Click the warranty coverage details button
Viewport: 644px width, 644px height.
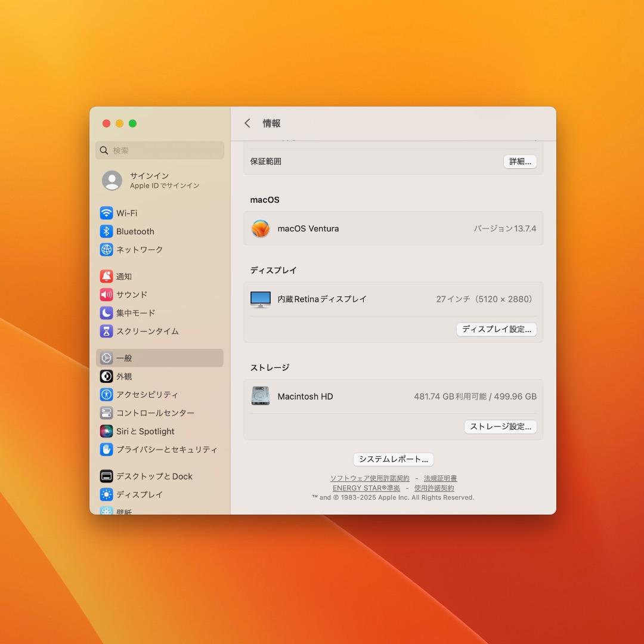520,162
